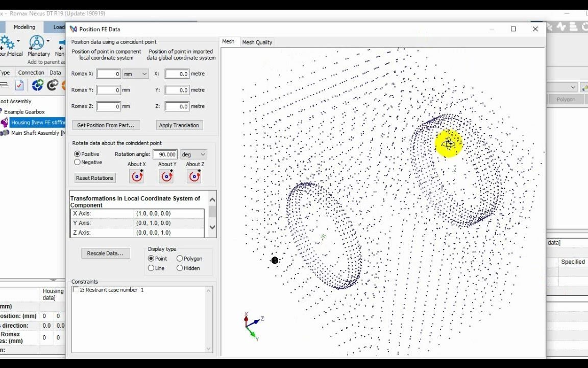The image size is (588, 368).
Task: Click the Romax logo in dialog title bar
Action: pyautogui.click(x=73, y=29)
